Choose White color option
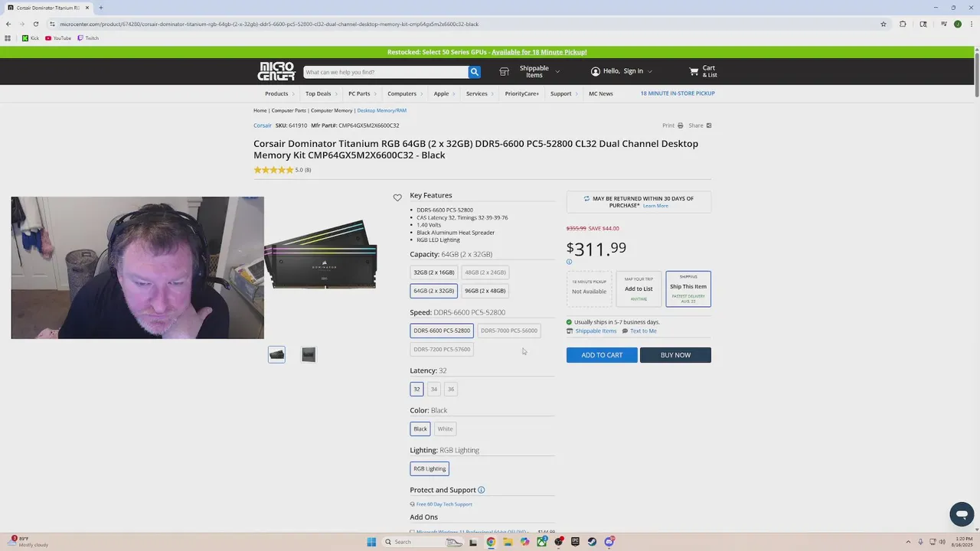 coord(445,429)
